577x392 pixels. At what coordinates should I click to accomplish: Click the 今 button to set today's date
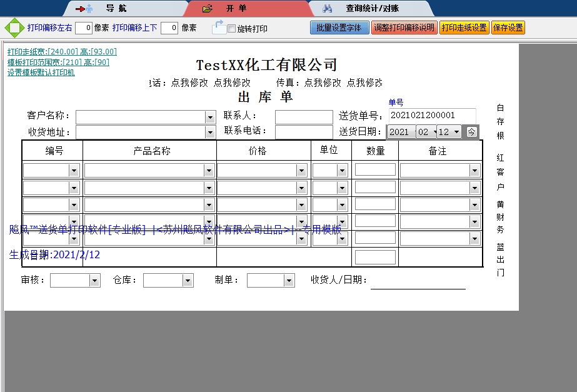473,131
